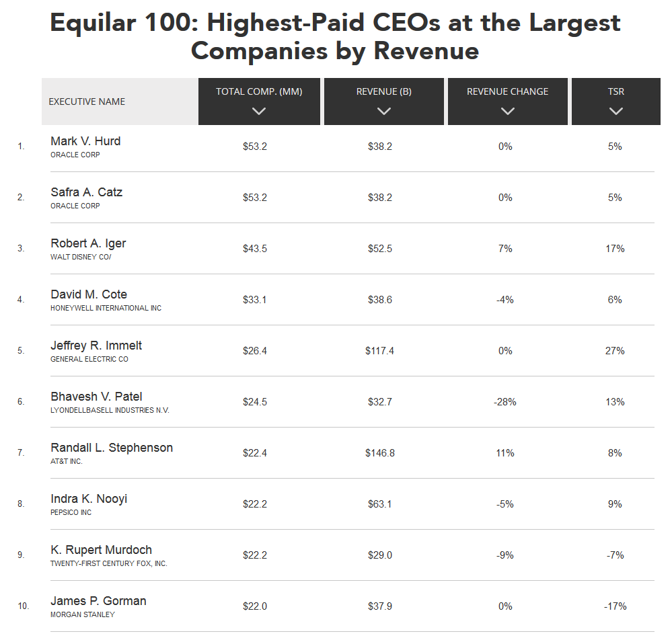Click the TSR column sort chevron
Screen dimensions: 672x642
[615, 112]
